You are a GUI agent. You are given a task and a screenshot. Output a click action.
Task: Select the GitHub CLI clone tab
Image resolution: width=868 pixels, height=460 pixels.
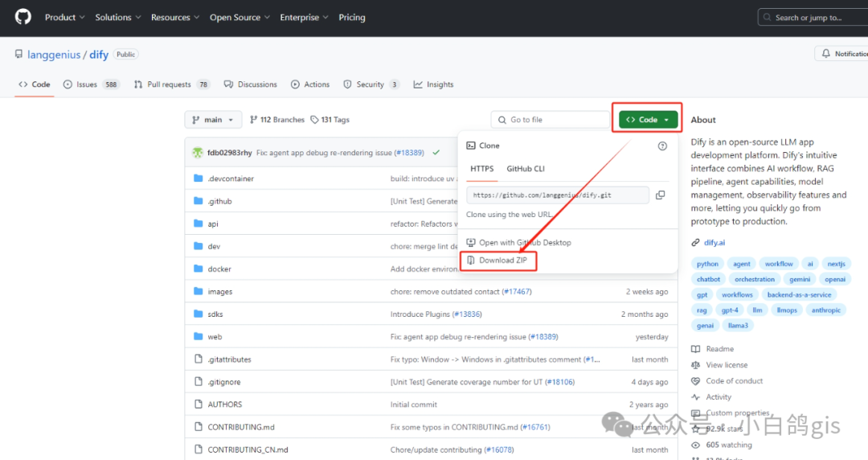tap(526, 169)
